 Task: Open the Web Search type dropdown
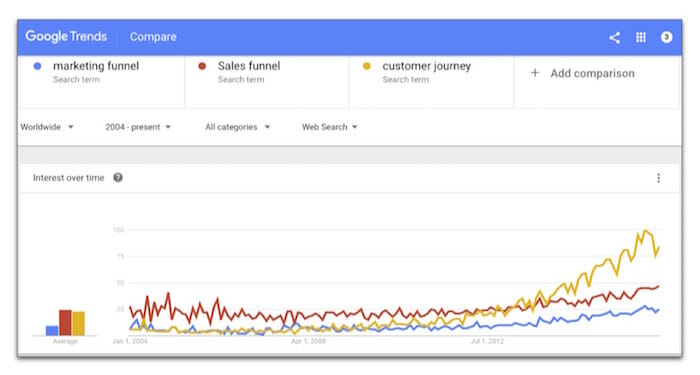coord(329,127)
